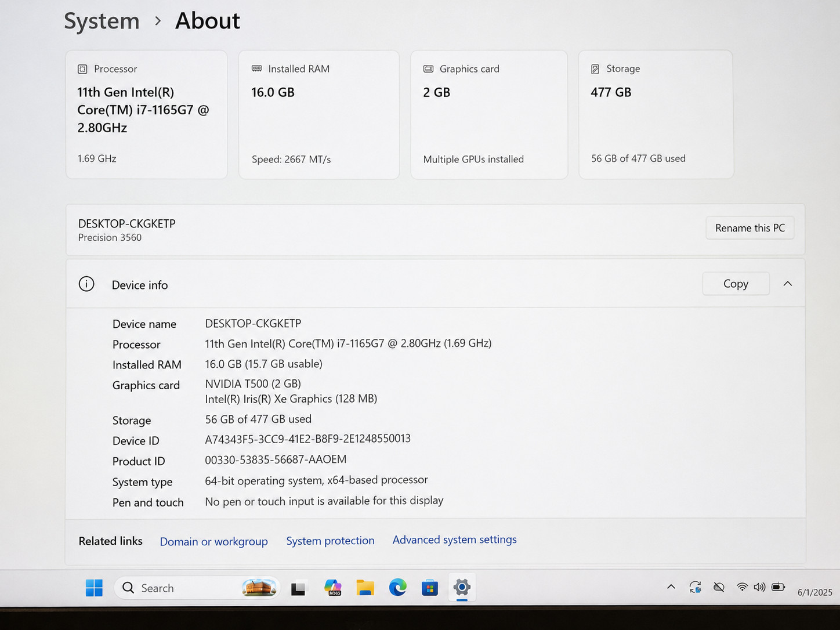
Task: Click the sync tray icon
Action: [696, 587]
